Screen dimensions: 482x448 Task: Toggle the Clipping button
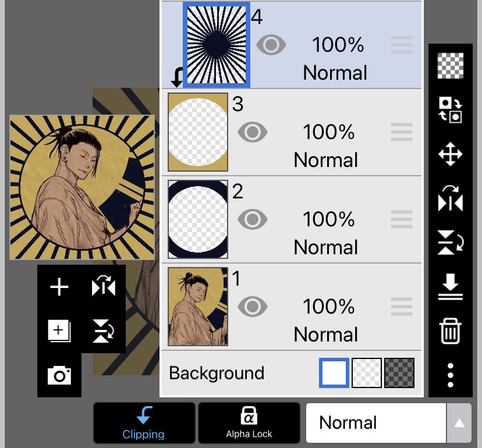pos(144,423)
